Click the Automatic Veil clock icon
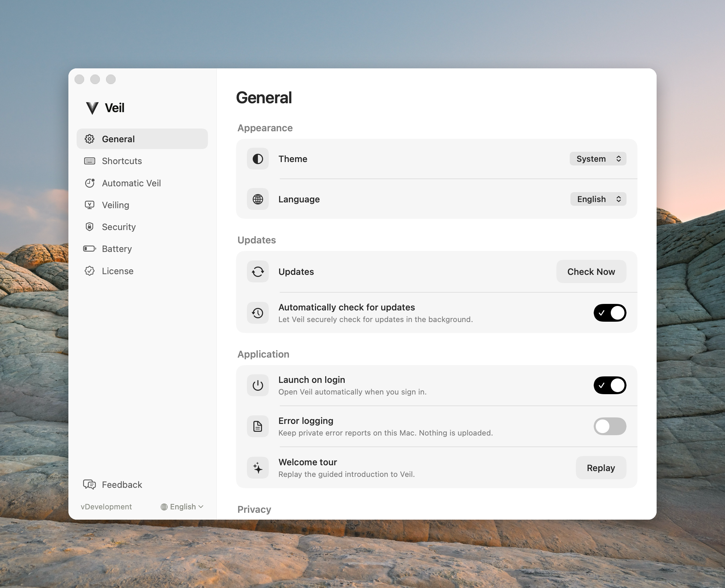The image size is (725, 588). (x=90, y=183)
